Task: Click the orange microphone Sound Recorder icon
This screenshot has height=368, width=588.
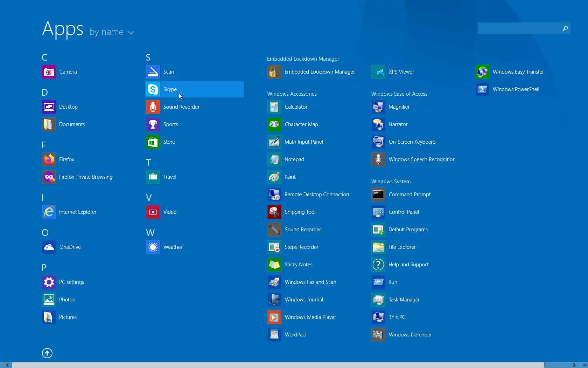Action: point(153,107)
